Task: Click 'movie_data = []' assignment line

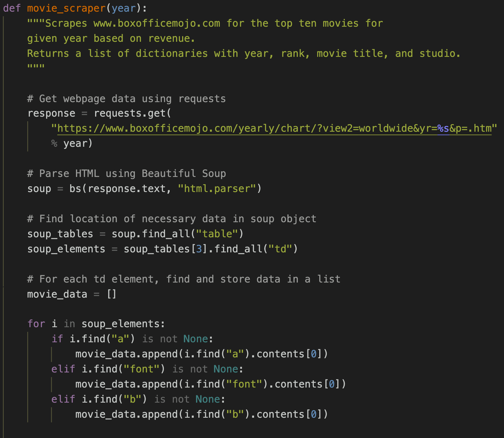Action: click(72, 294)
